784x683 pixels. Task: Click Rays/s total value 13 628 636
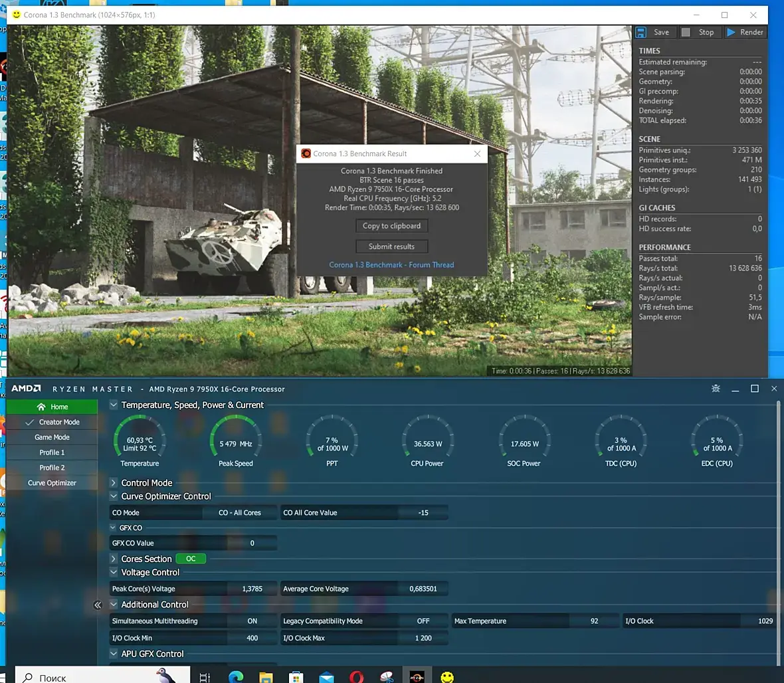745,268
